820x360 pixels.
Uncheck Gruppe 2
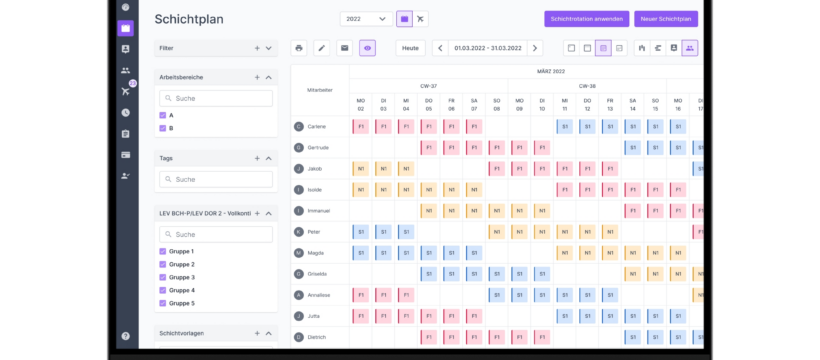click(163, 264)
